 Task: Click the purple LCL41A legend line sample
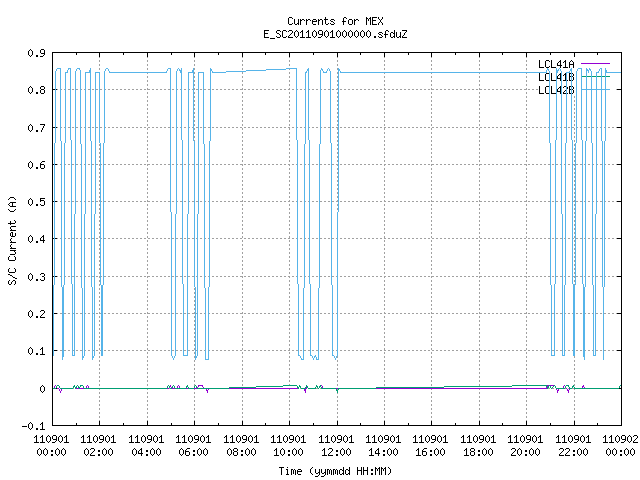click(595, 64)
